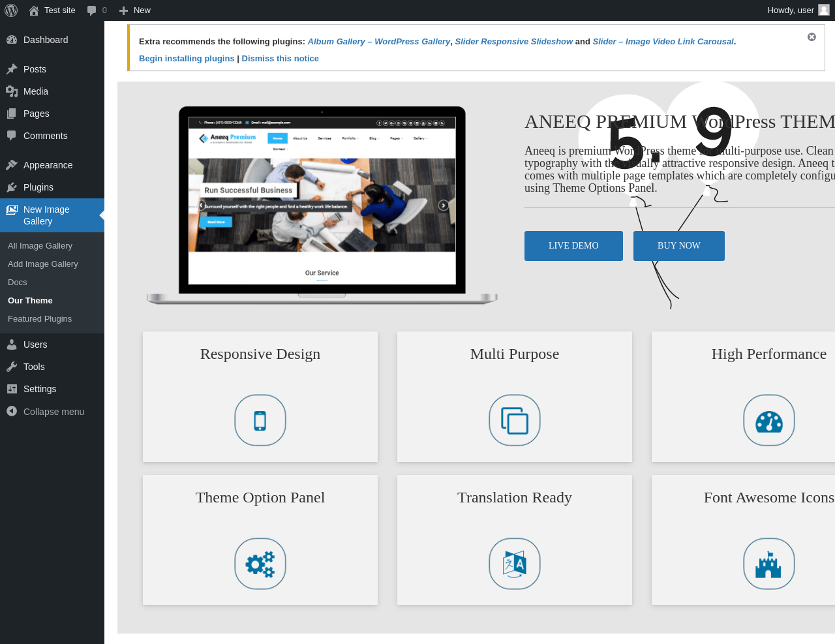Click the user avatar icon
The image size is (835, 644).
click(x=824, y=10)
